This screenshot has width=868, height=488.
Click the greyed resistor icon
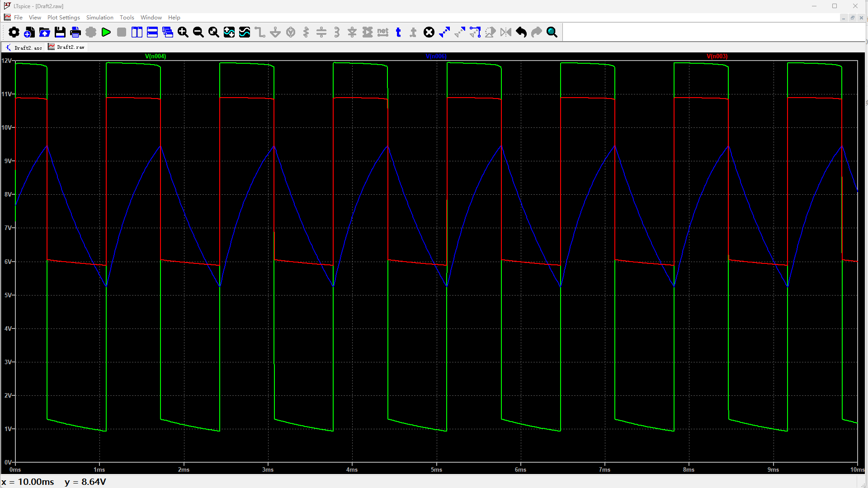pyautogui.click(x=306, y=32)
